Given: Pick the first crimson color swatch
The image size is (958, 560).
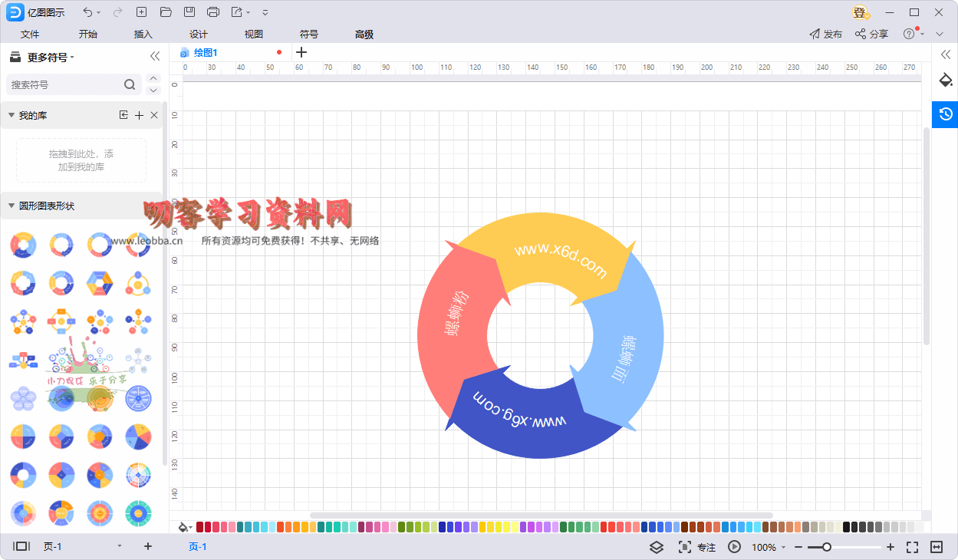Looking at the screenshot, I should (199, 527).
